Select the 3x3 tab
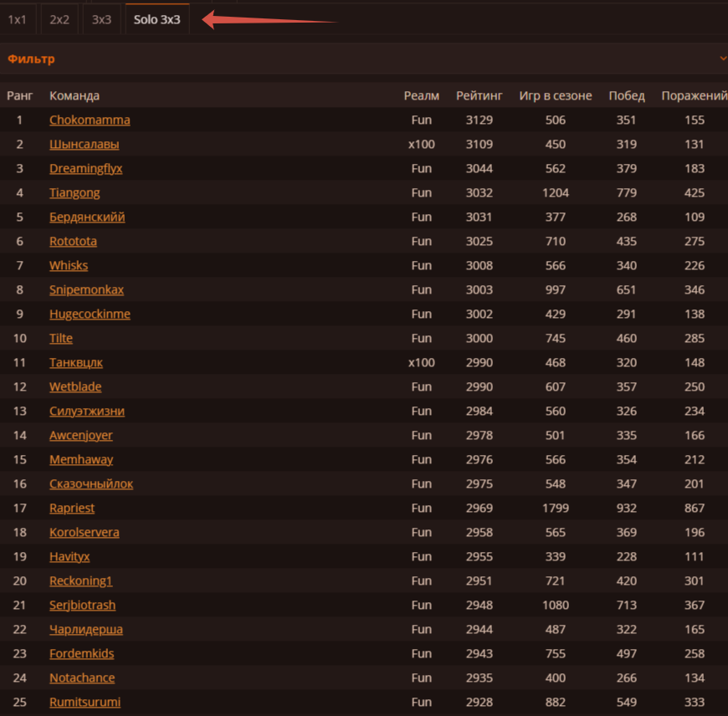 [x=101, y=19]
